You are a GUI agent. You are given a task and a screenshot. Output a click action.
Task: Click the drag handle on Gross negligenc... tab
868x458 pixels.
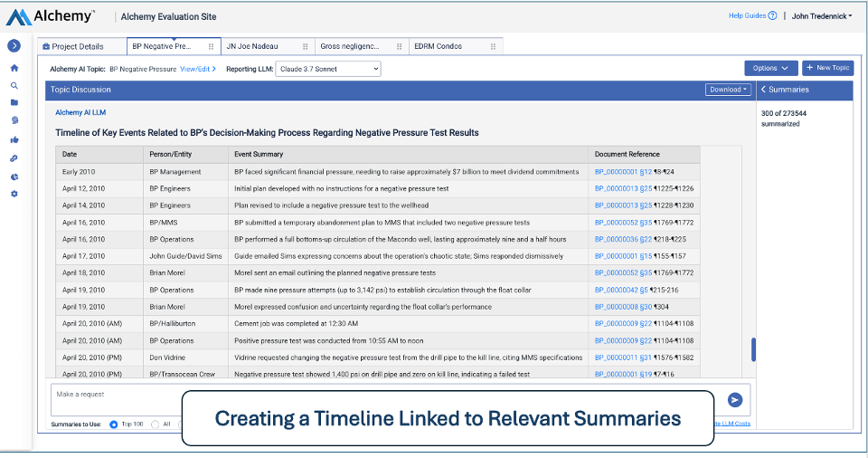tap(399, 46)
